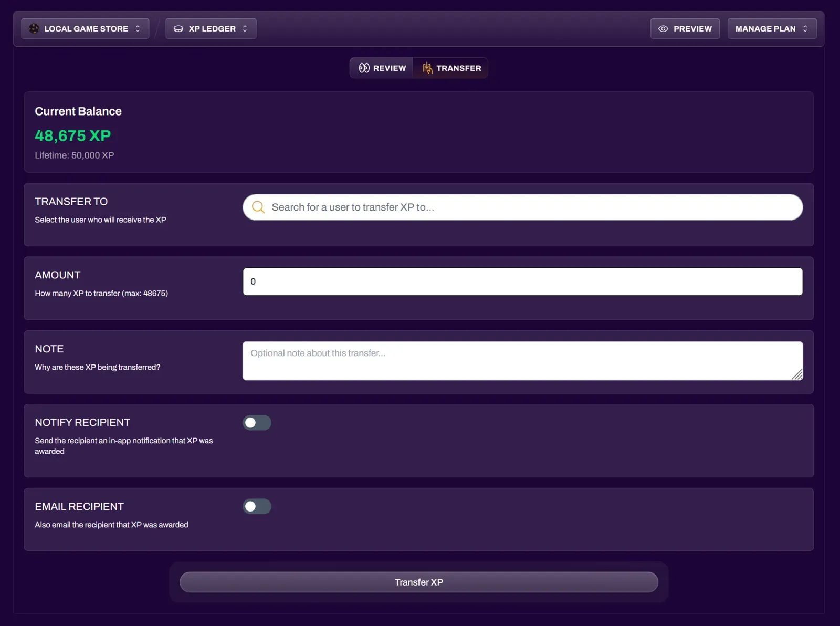Click the NOTIFY RECIPIENT label
The width and height of the screenshot is (840, 626).
pos(82,423)
